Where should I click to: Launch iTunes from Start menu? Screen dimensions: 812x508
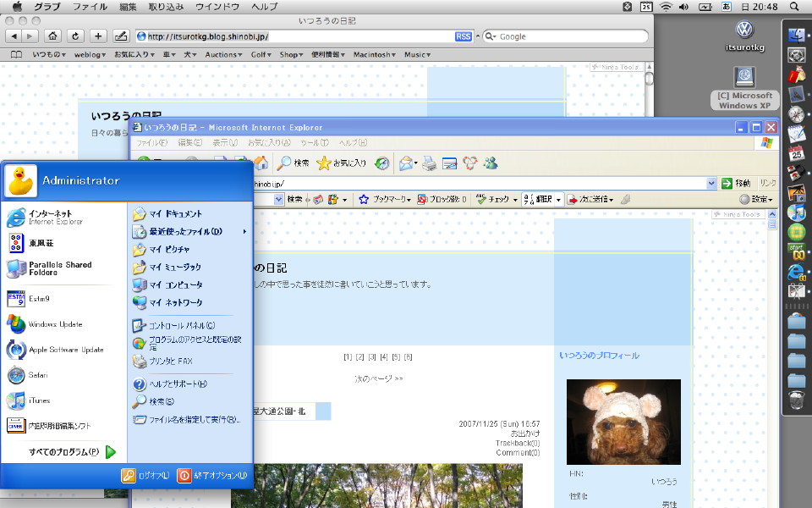[63, 400]
